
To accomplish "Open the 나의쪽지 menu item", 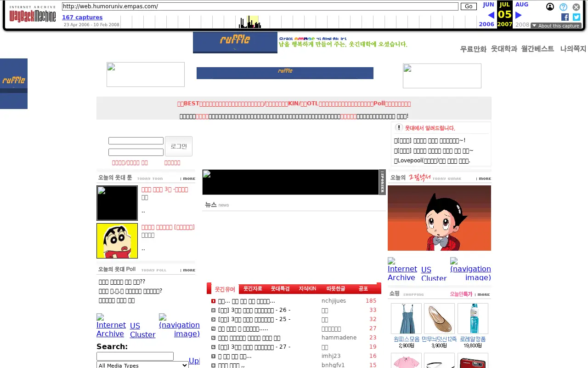I will (573, 49).
